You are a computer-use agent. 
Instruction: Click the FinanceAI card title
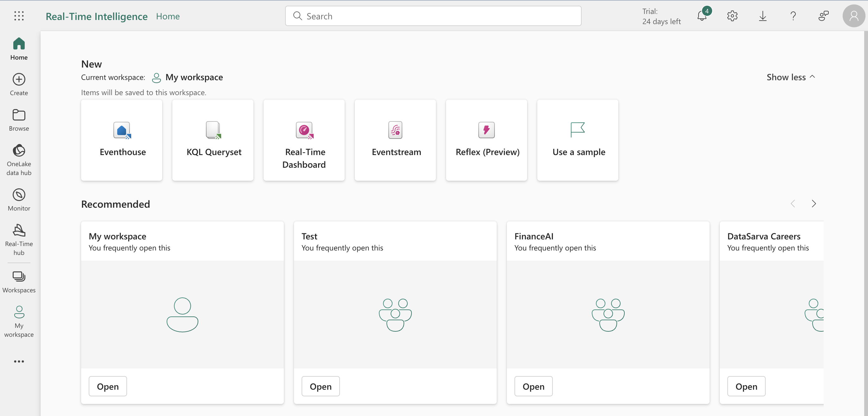point(534,236)
